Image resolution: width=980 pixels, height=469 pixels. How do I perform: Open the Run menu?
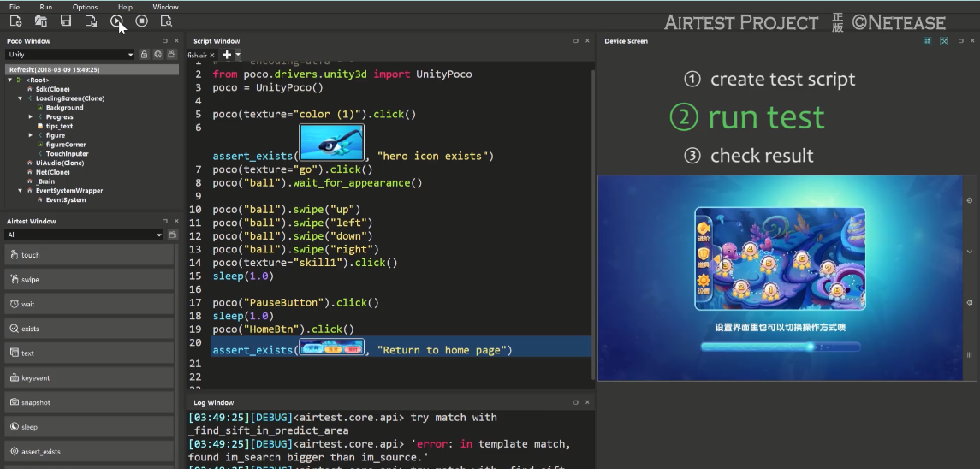[45, 7]
